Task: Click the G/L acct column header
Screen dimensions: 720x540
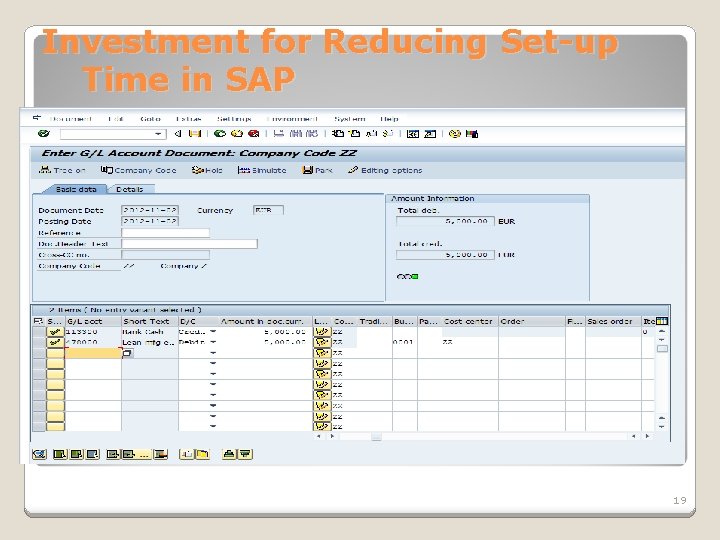Action: [x=94, y=321]
